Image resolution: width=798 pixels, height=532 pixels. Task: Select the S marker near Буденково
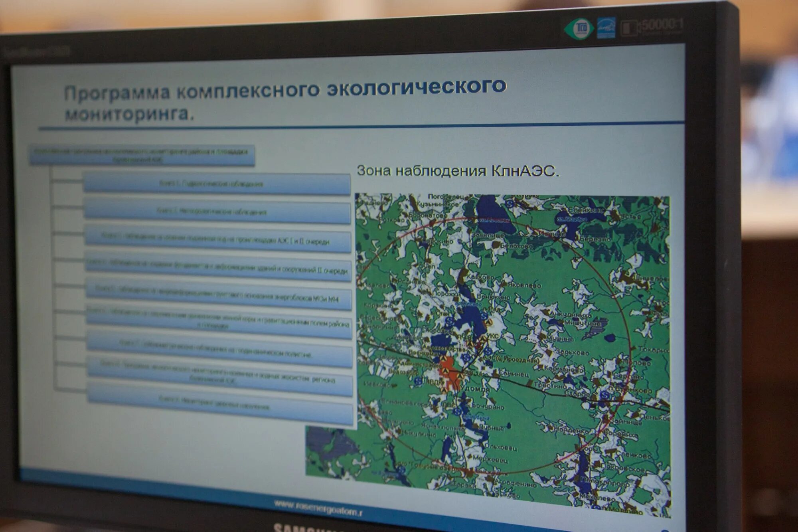tap(605, 396)
